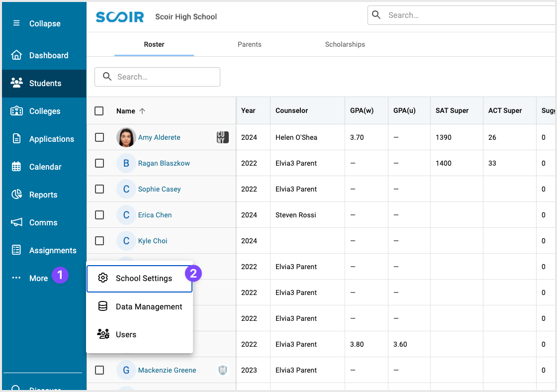This screenshot has width=557, height=392.
Task: Open Dashboard via the house icon
Action: 16,55
